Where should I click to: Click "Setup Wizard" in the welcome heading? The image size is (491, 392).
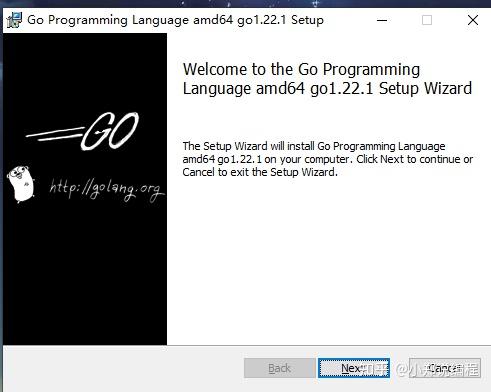425,89
